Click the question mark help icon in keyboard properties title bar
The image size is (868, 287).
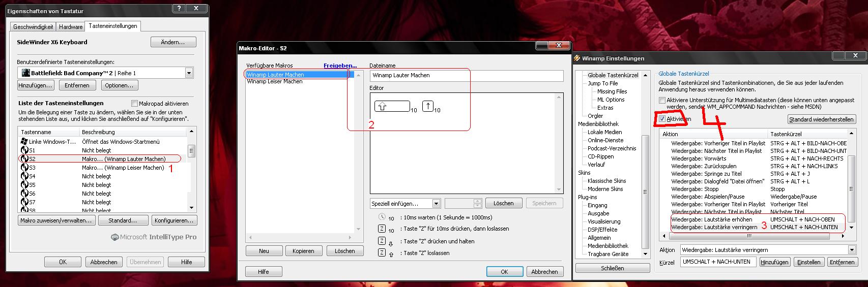pos(179,8)
